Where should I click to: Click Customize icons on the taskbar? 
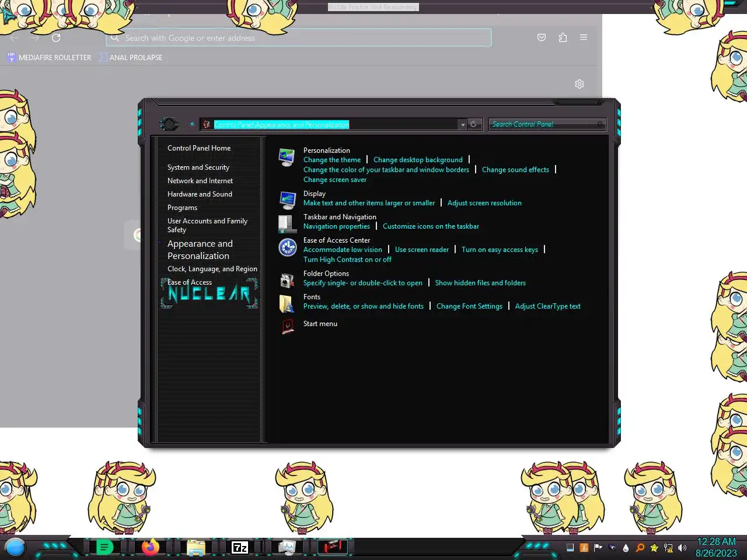click(431, 226)
